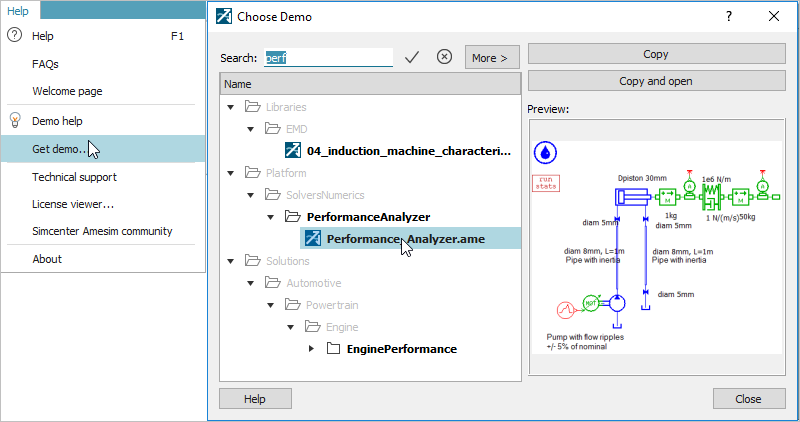Click the Engine folder icon

click(312, 326)
